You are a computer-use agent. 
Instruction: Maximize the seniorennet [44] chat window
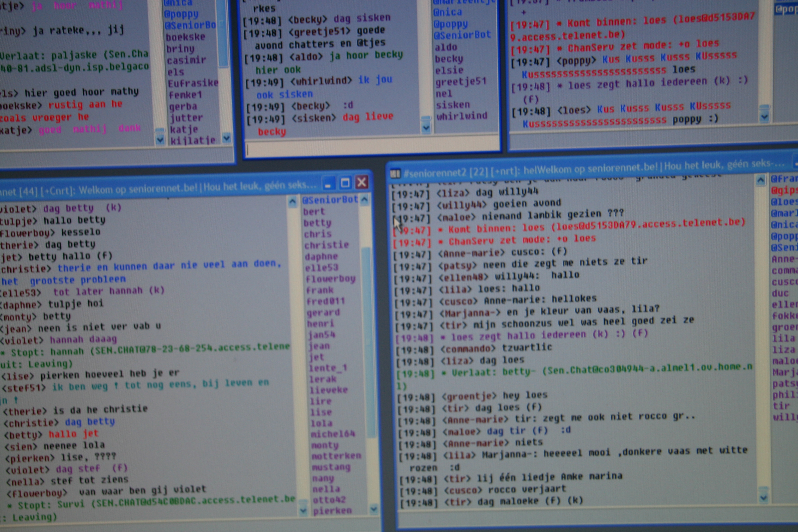(345, 183)
